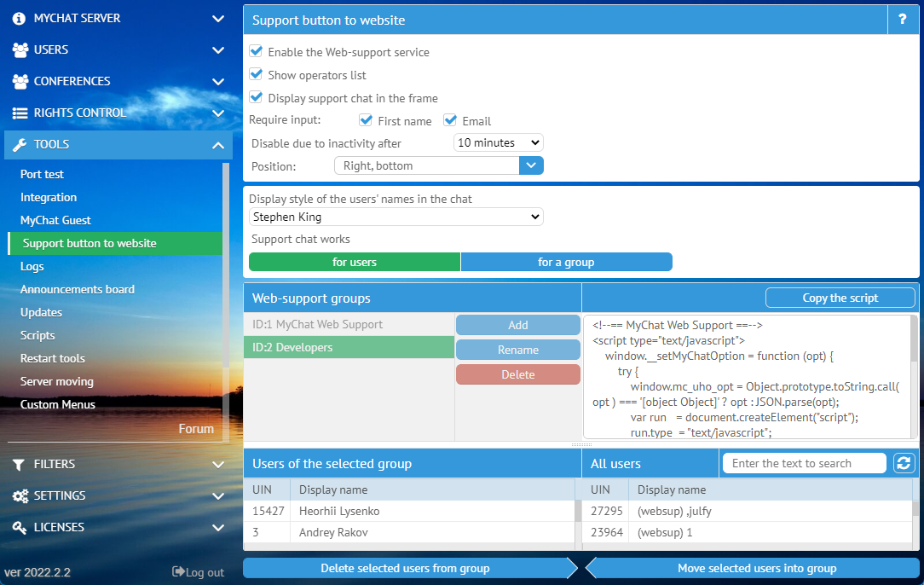
Task: Click the Log out door icon
Action: 178,571
